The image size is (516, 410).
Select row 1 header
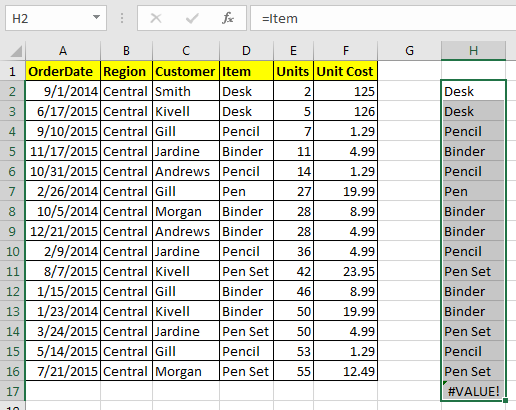pyautogui.click(x=12, y=71)
